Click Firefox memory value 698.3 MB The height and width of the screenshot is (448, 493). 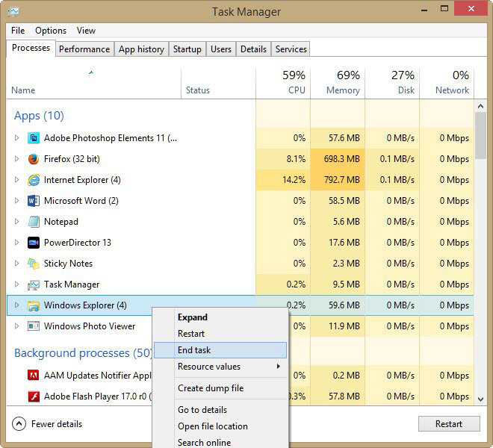pos(342,159)
